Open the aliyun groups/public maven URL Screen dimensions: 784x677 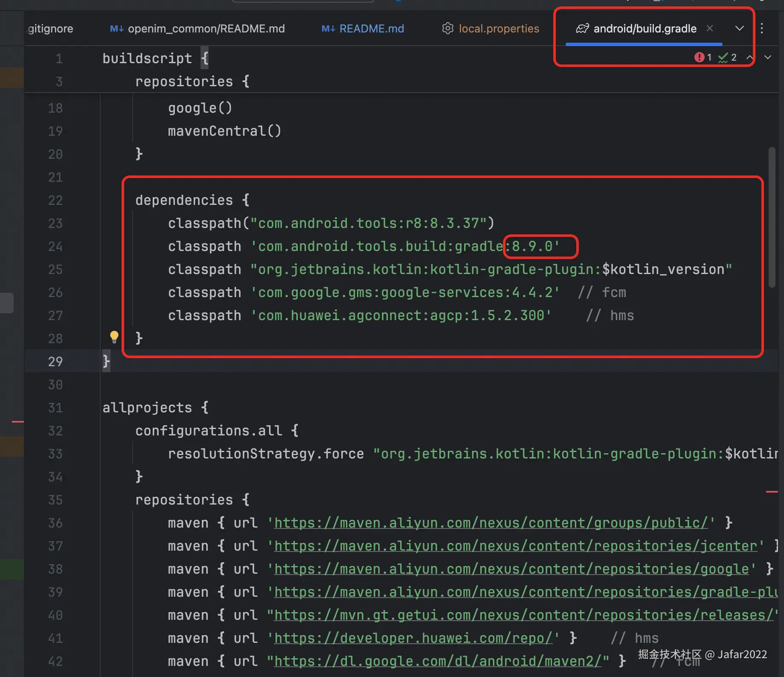coord(491,523)
